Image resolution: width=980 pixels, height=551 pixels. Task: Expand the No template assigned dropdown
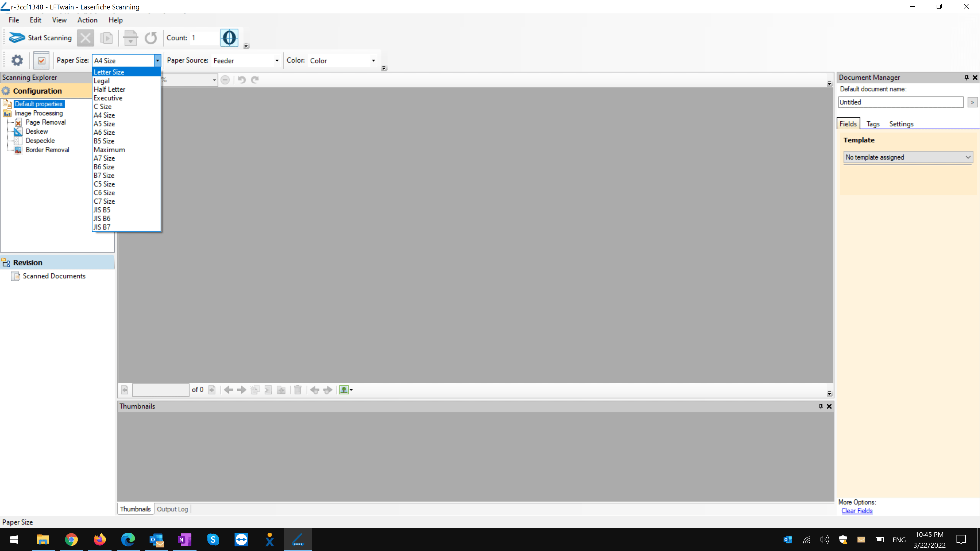point(968,157)
